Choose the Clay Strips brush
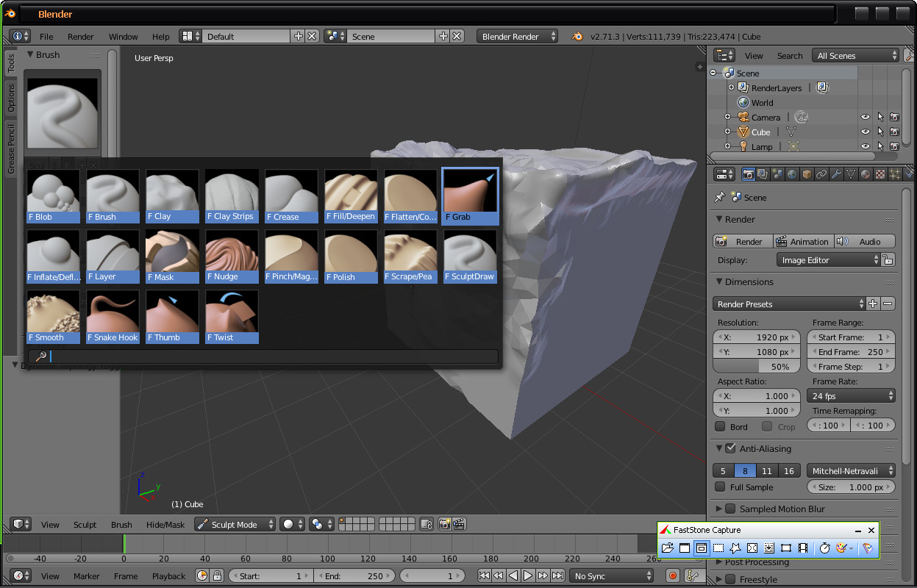The image size is (917, 588). click(232, 196)
